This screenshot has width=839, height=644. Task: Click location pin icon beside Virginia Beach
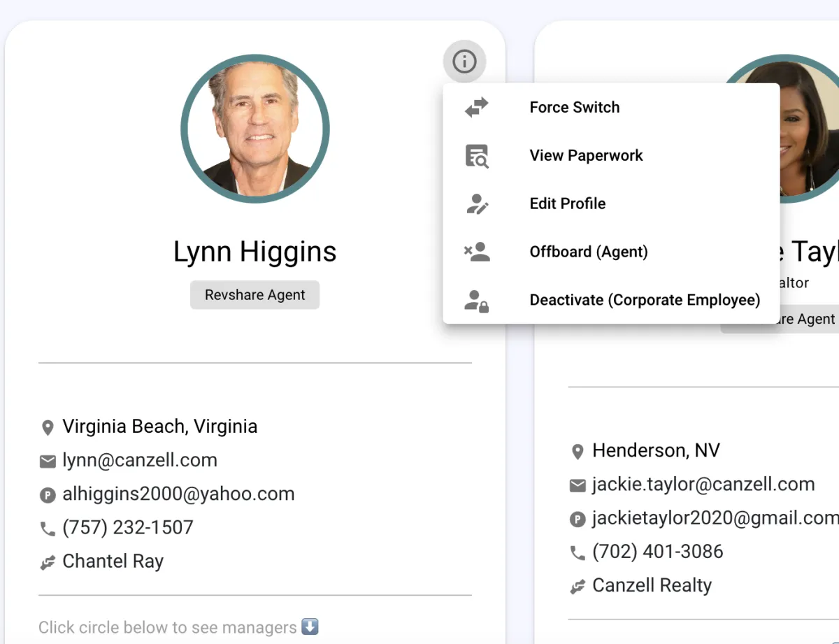[x=48, y=427]
